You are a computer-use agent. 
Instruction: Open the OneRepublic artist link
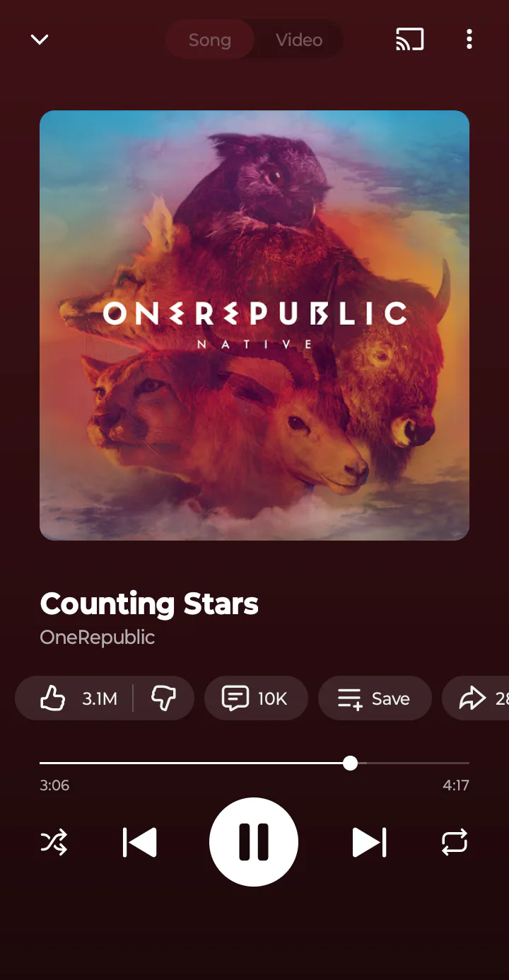[98, 638]
